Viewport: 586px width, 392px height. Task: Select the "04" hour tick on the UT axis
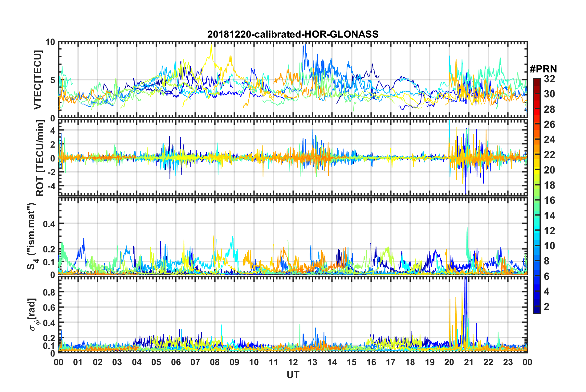coord(137,362)
